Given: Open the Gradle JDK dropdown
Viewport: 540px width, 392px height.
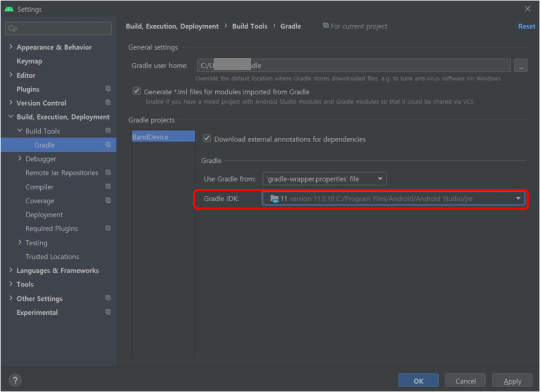Looking at the screenshot, I should (x=393, y=198).
